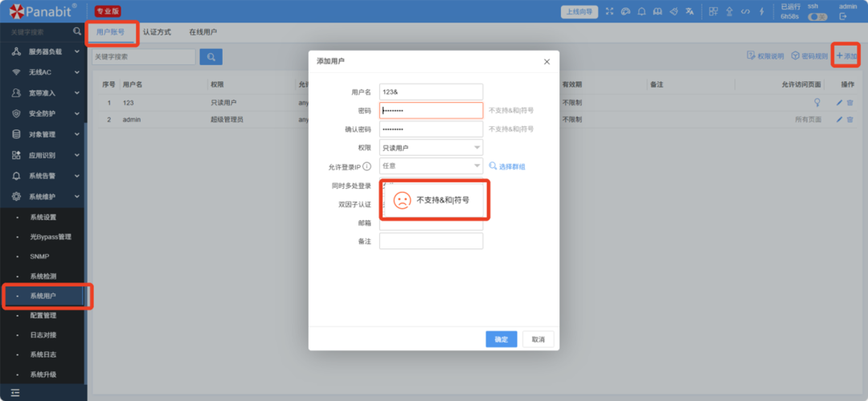
Task: Click the 添加 button above the table
Action: tap(846, 56)
